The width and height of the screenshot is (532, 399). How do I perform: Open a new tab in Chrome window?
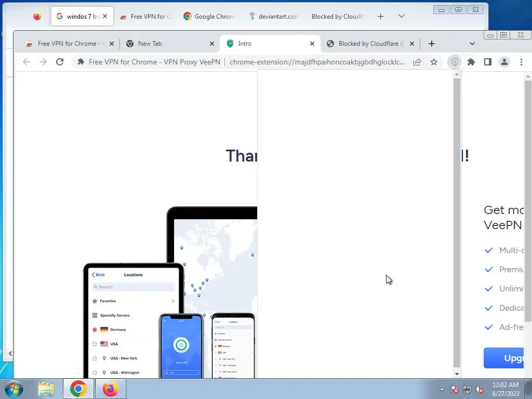tap(432, 44)
